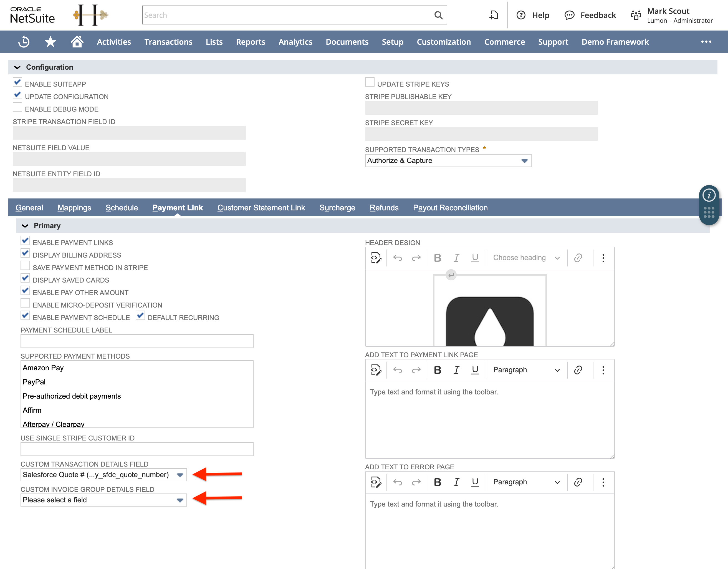Screen dimensions: 728x569
Task: Insert a link in the Header Design toolbar
Action: [x=579, y=258]
